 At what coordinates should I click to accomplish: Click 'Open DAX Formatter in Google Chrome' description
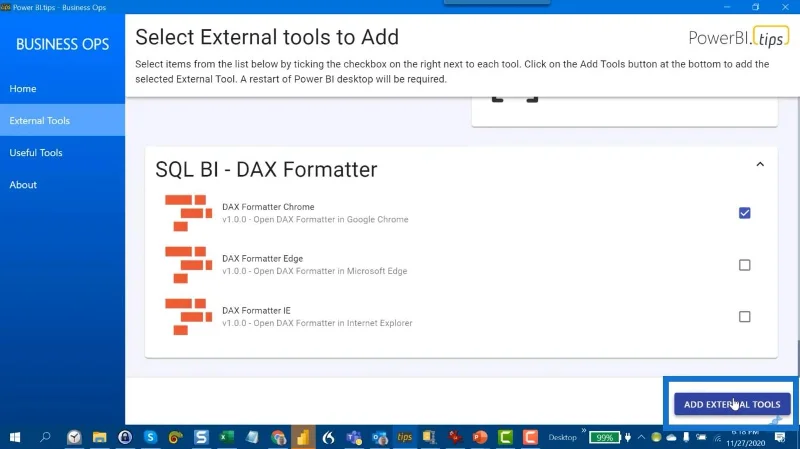(x=331, y=219)
